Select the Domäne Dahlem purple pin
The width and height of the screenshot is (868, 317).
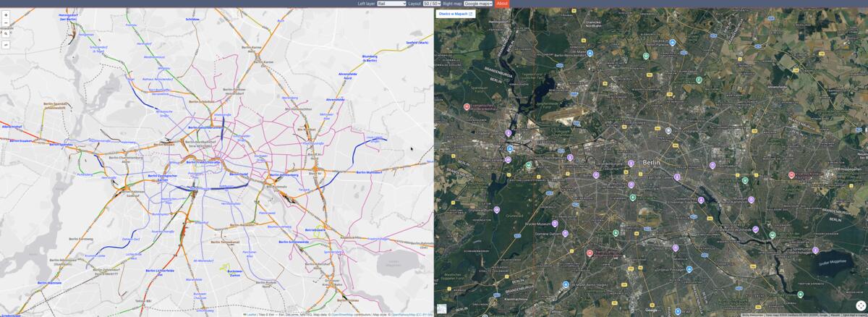566,234
